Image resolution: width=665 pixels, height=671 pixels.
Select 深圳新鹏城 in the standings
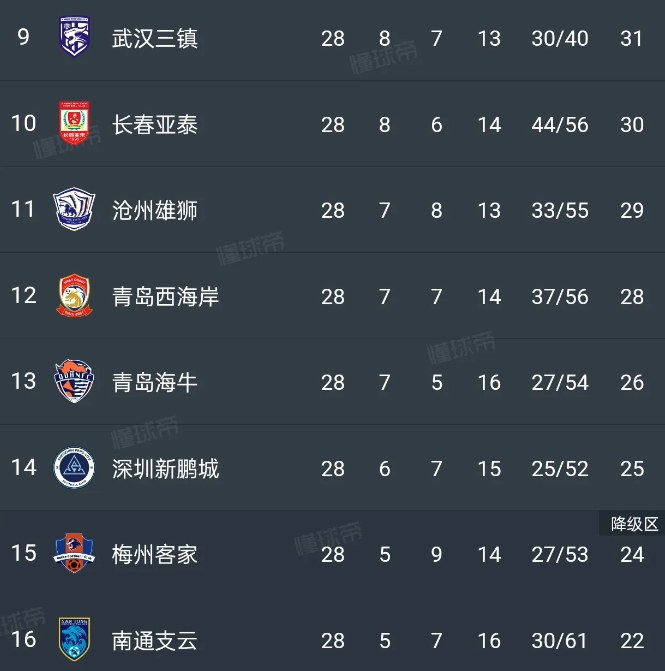165,469
